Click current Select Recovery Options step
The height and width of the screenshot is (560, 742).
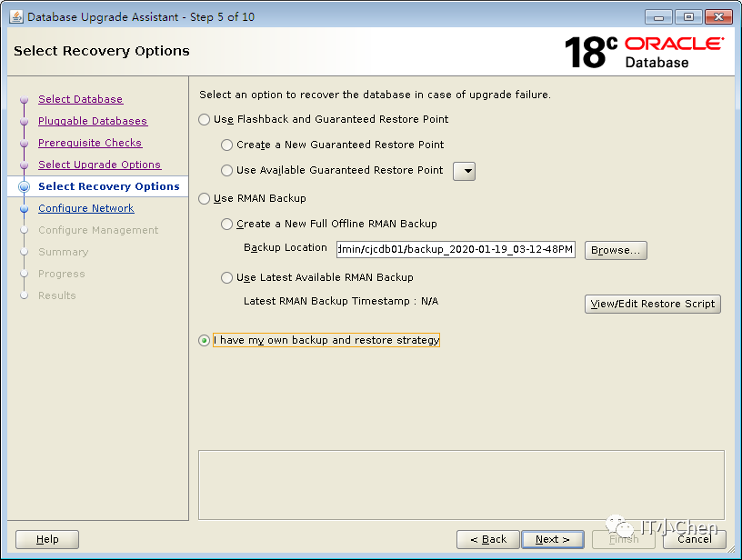click(x=109, y=186)
